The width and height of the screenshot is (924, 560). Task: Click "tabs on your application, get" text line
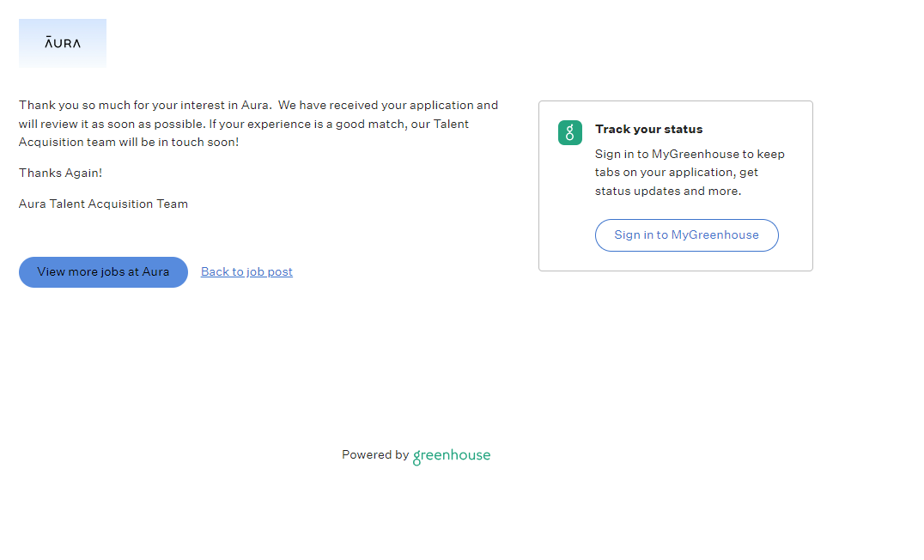tap(677, 173)
